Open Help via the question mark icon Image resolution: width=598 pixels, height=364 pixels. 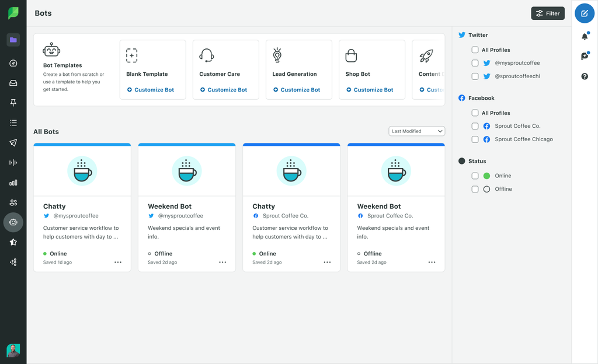[x=584, y=76]
